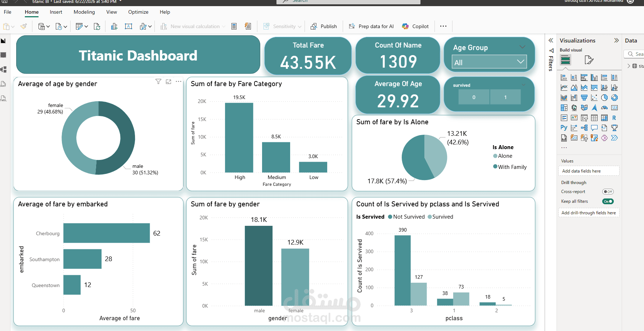Toggle the Cross-report switch
Image resolution: width=644 pixels, height=331 pixels.
[x=608, y=192]
